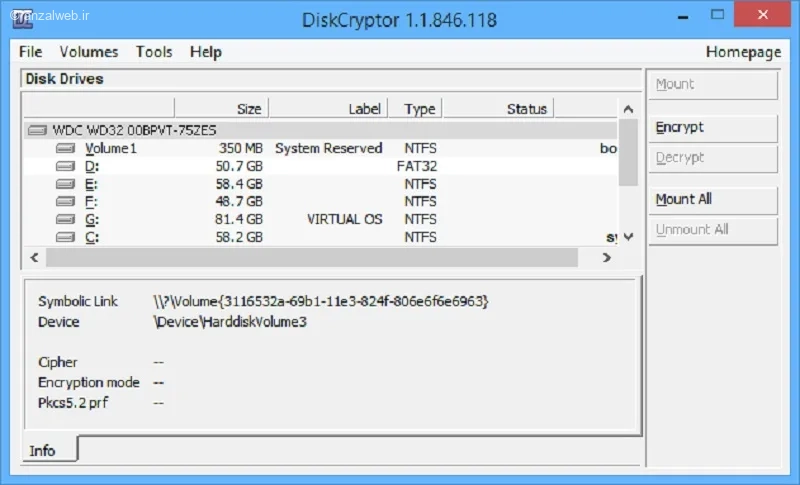Click the drive icon beside F:
Viewport: 800px width, 485px height.
65,201
